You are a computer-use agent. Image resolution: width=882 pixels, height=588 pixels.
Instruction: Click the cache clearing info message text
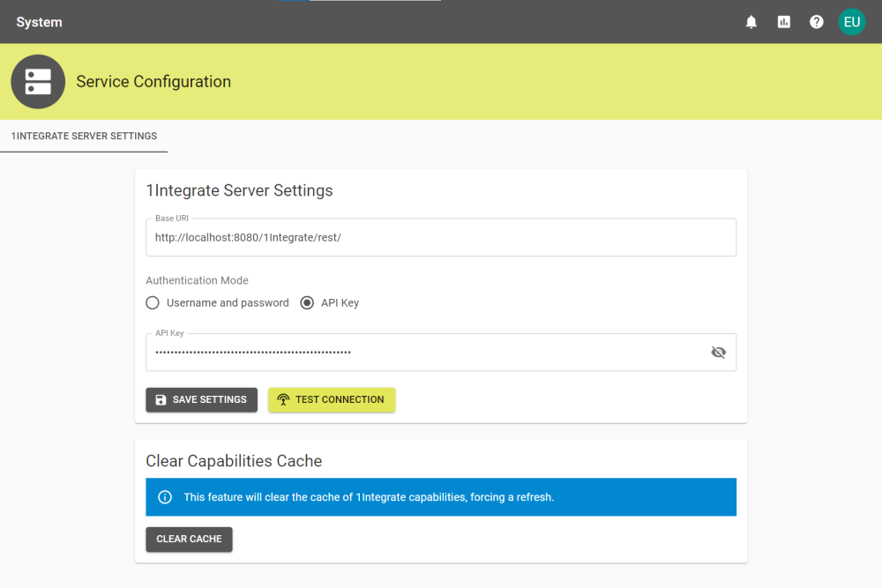(x=369, y=497)
